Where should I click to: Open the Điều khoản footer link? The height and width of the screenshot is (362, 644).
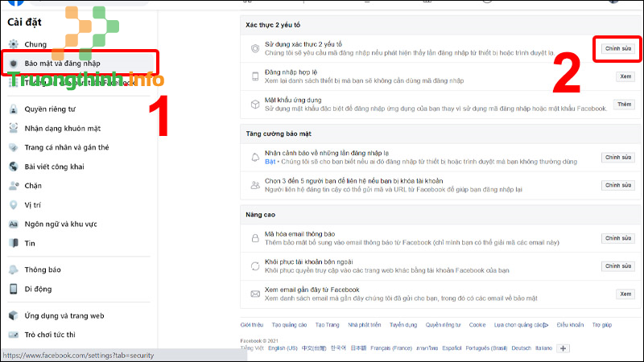570,325
